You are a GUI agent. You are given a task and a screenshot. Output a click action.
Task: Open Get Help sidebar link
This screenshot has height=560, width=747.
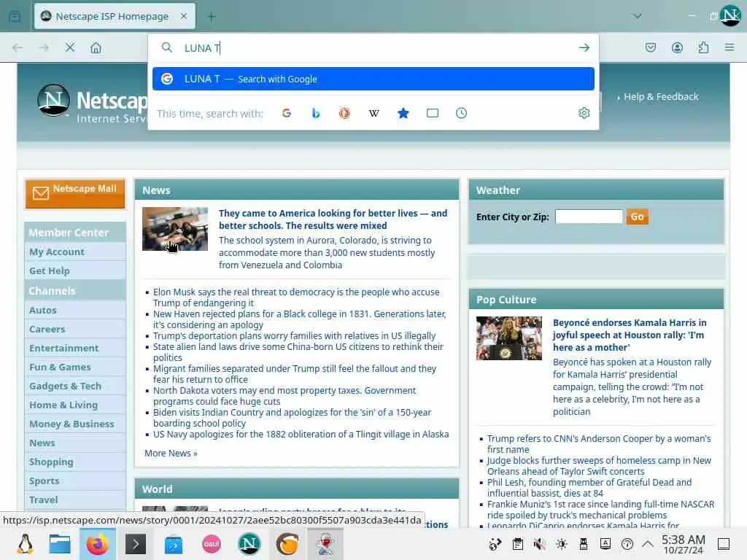pyautogui.click(x=50, y=271)
